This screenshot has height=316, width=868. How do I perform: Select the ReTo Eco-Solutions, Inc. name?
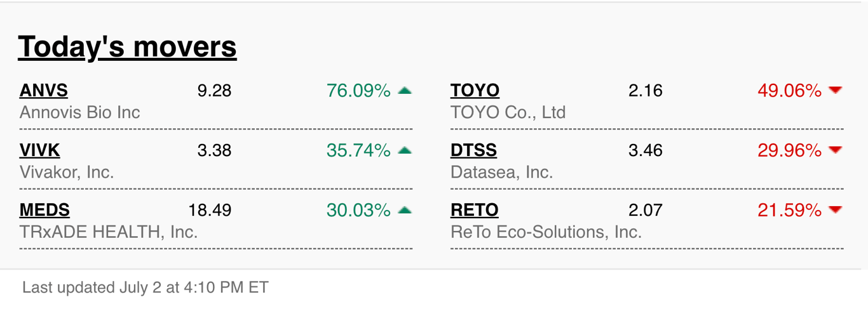[546, 232]
